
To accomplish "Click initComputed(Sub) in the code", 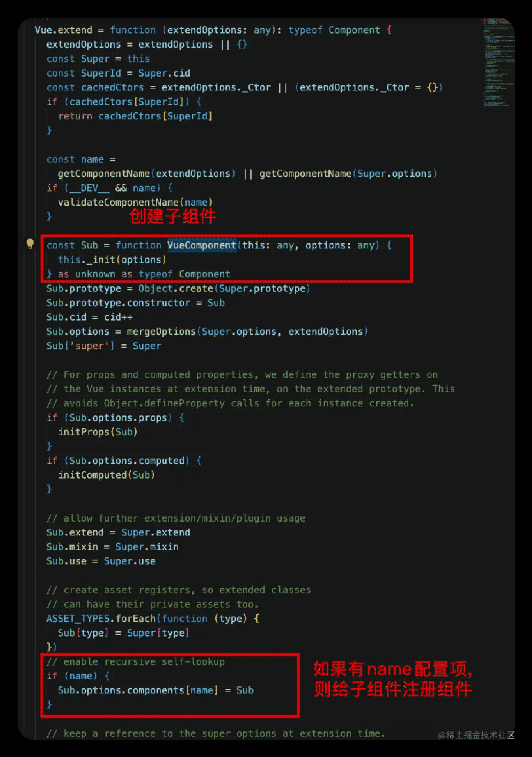I will 106,475.
